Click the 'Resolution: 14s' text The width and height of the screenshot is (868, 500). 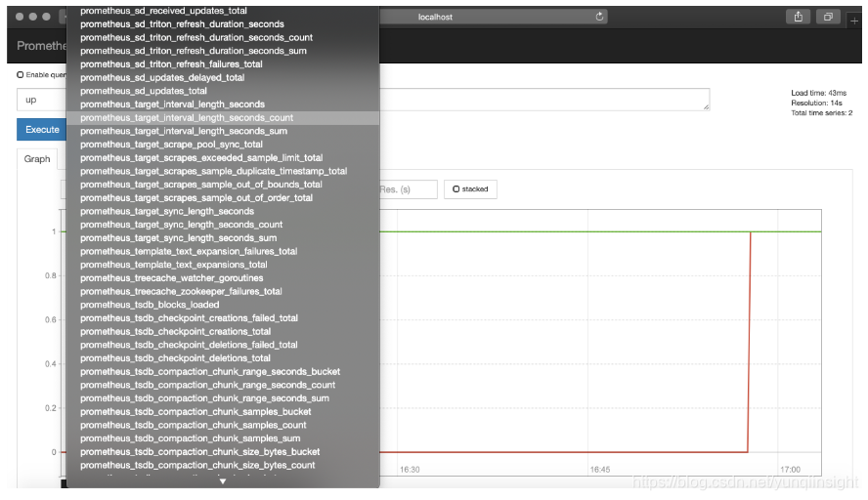pyautogui.click(x=816, y=103)
